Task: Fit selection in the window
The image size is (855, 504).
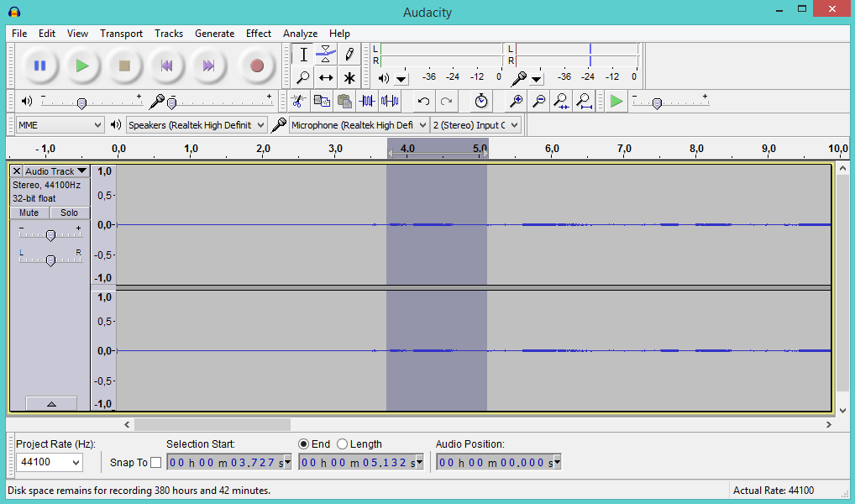Action: [561, 101]
